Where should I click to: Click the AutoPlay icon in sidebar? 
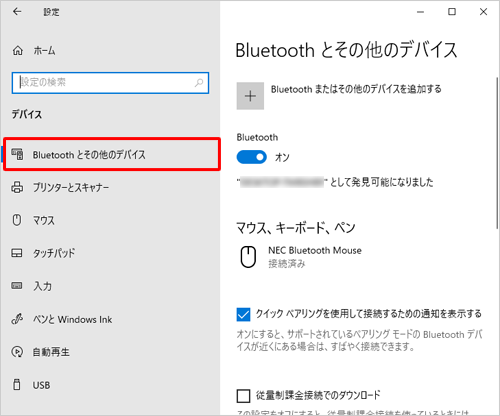(17, 352)
